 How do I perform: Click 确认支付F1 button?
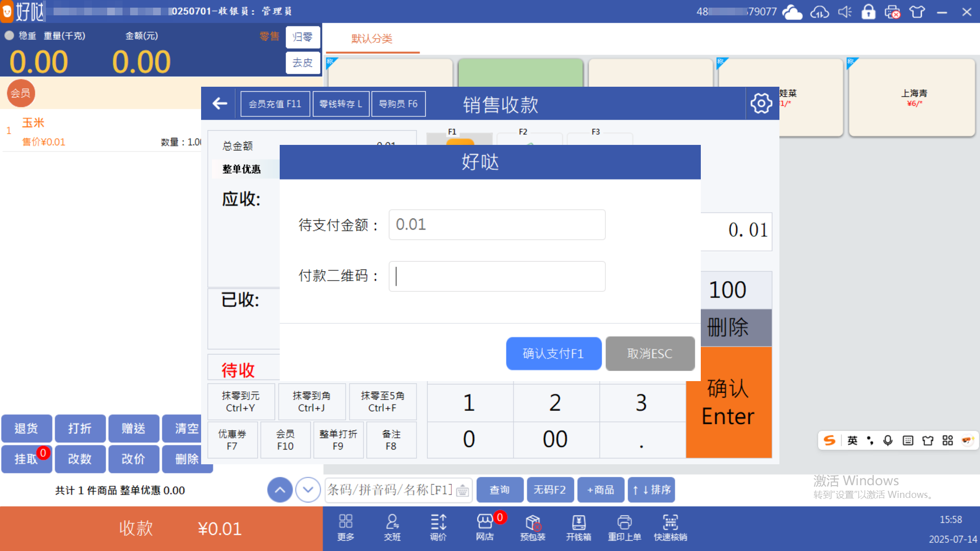click(553, 354)
